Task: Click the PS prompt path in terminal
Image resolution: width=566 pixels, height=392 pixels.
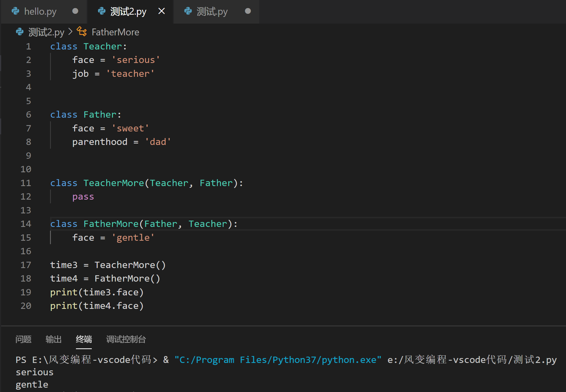Action: [x=87, y=360]
